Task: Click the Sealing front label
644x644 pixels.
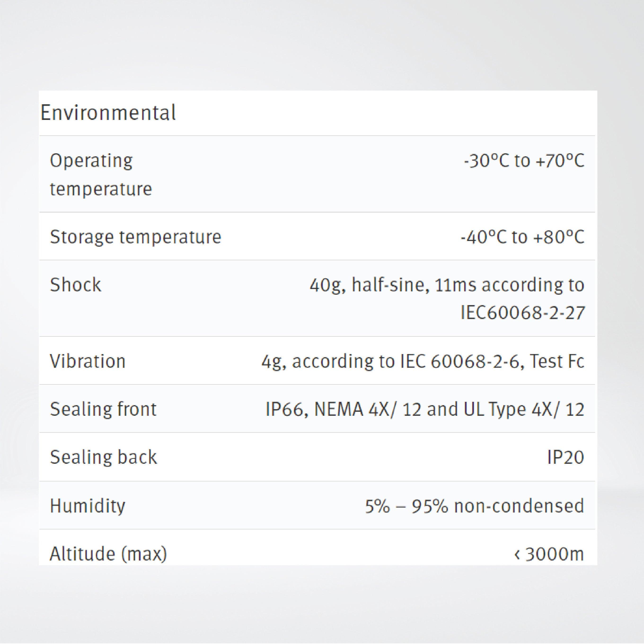Action: pyautogui.click(x=103, y=409)
